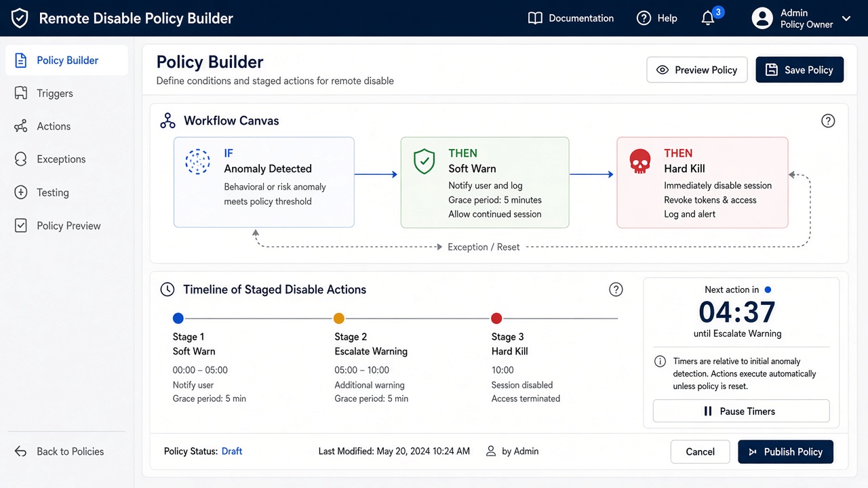This screenshot has height=488, width=868.
Task: Open notifications bell with badge
Action: 711,16
